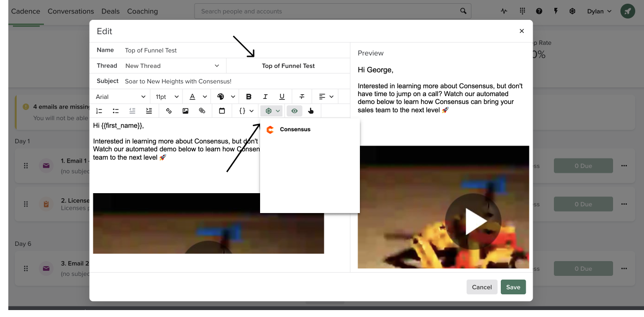Screen dimensions: 644x317
Task: Open the curly braces merge field dropdown
Action: [x=246, y=111]
